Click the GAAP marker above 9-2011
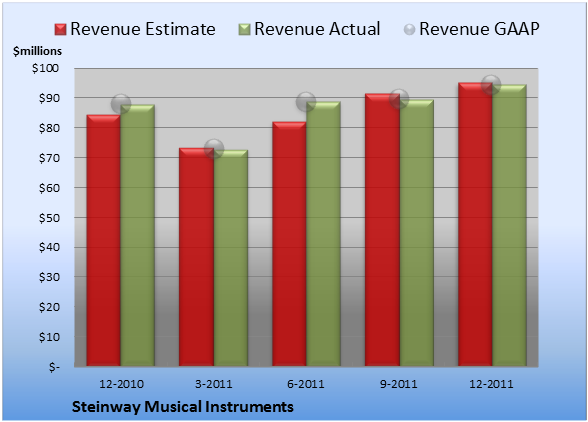Image resolution: width=588 pixels, height=422 pixels. click(x=399, y=99)
